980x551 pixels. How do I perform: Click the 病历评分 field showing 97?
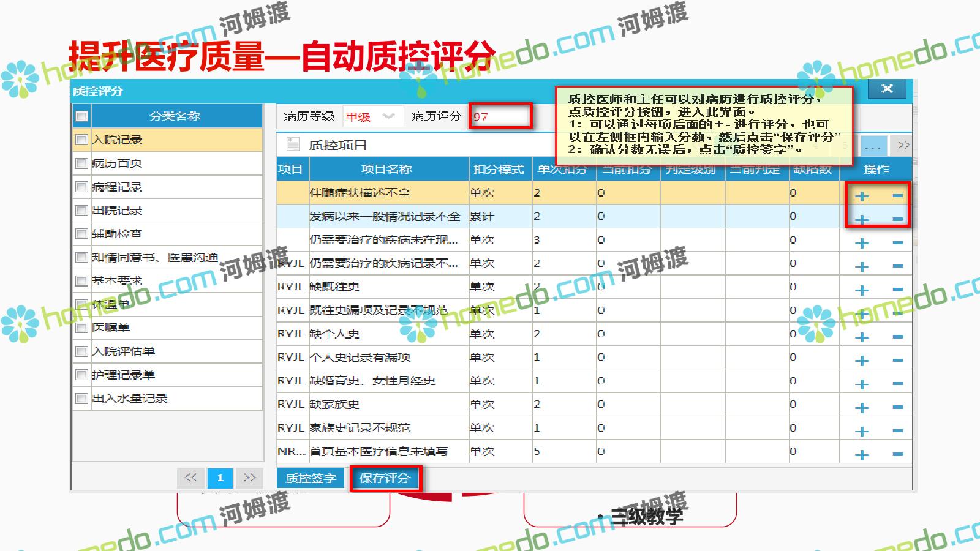point(500,116)
